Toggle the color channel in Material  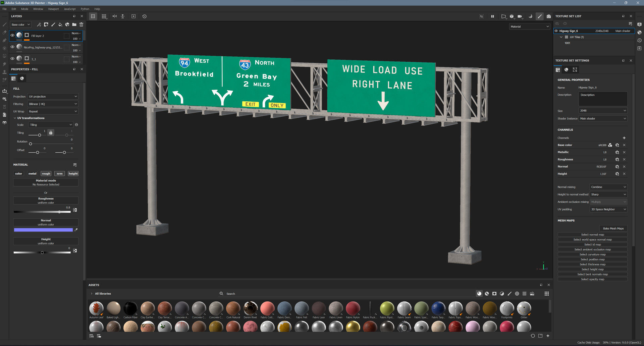(18, 174)
